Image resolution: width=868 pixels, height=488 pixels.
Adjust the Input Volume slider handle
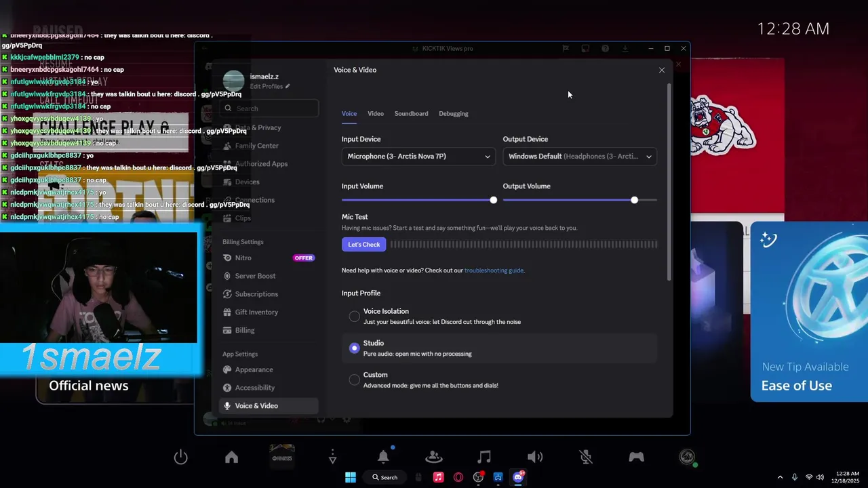493,200
